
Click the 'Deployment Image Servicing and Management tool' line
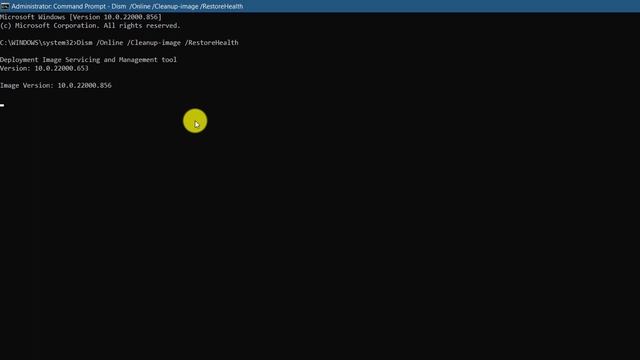[x=88, y=60]
